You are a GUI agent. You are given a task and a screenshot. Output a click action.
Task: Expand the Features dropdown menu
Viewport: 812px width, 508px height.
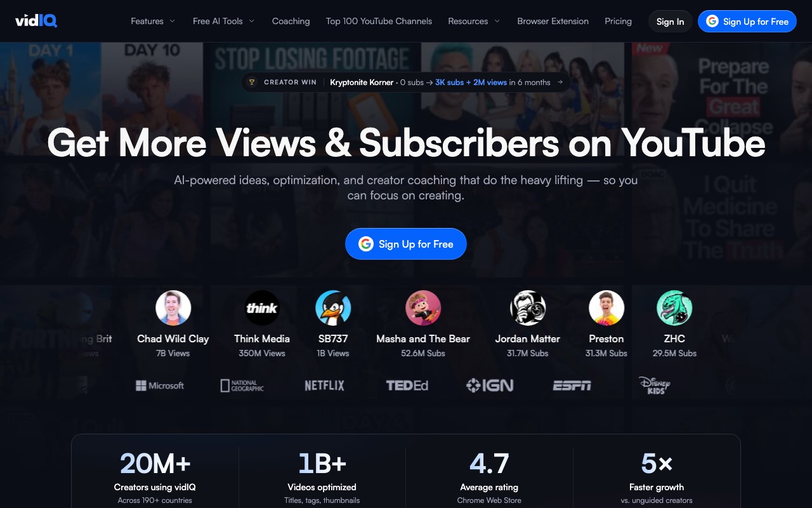[153, 21]
